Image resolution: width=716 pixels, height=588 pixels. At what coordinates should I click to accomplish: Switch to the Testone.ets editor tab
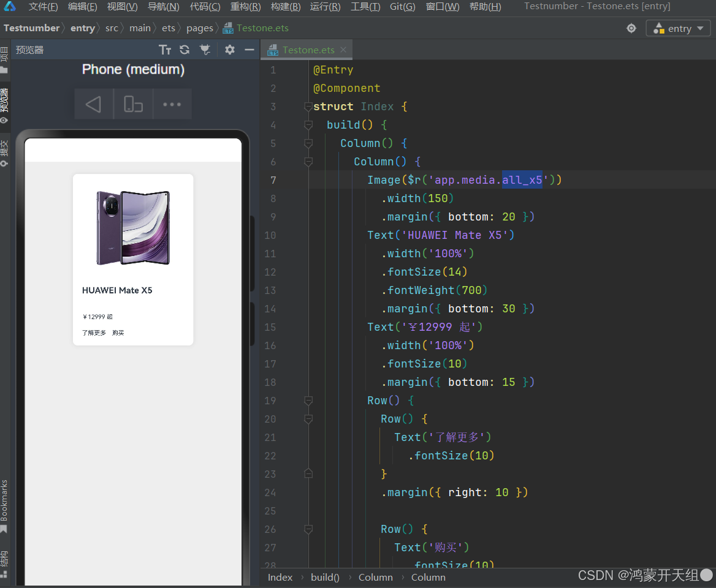pyautogui.click(x=308, y=50)
